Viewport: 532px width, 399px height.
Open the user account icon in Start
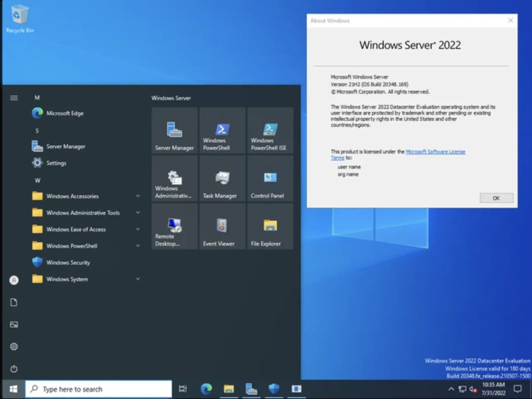point(14,280)
